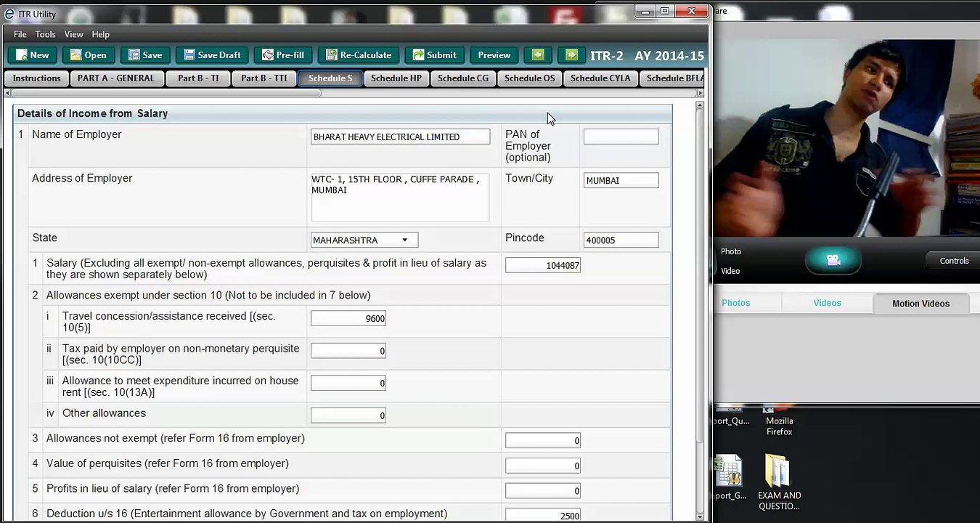Switch to Schedule CYLA tab
This screenshot has width=980, height=523.
pos(600,78)
